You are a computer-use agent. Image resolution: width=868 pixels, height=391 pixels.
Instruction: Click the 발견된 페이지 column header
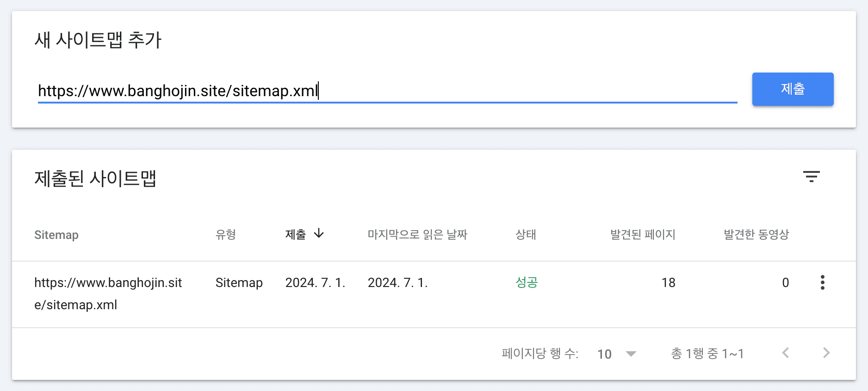click(643, 235)
